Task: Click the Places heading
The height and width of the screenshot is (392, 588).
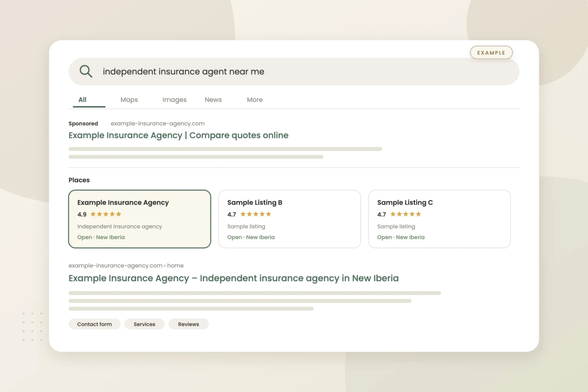Action: [x=79, y=180]
